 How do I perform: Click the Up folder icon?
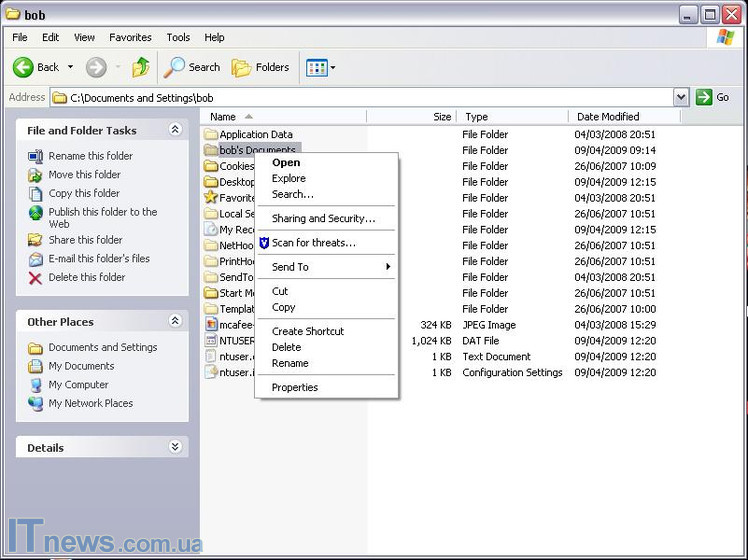coord(141,67)
